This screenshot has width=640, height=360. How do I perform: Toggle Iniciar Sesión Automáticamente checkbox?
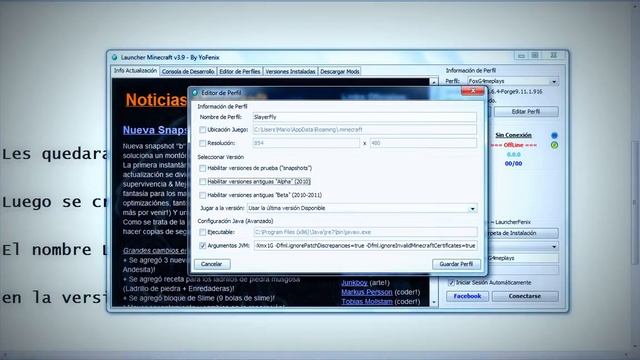[451, 282]
